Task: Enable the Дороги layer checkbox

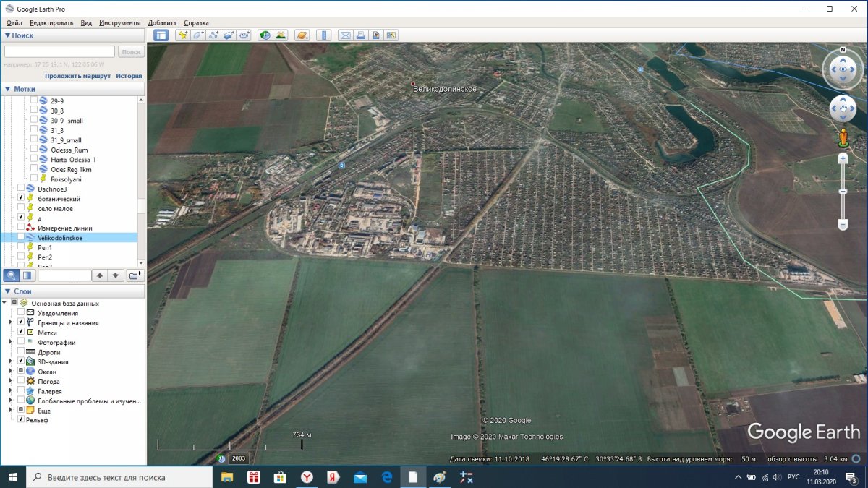Action: [21, 352]
